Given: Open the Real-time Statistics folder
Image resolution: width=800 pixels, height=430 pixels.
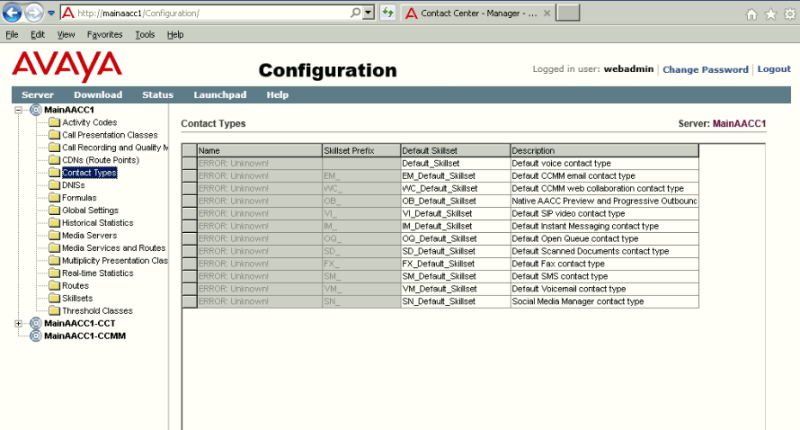Looking at the screenshot, I should [97, 273].
